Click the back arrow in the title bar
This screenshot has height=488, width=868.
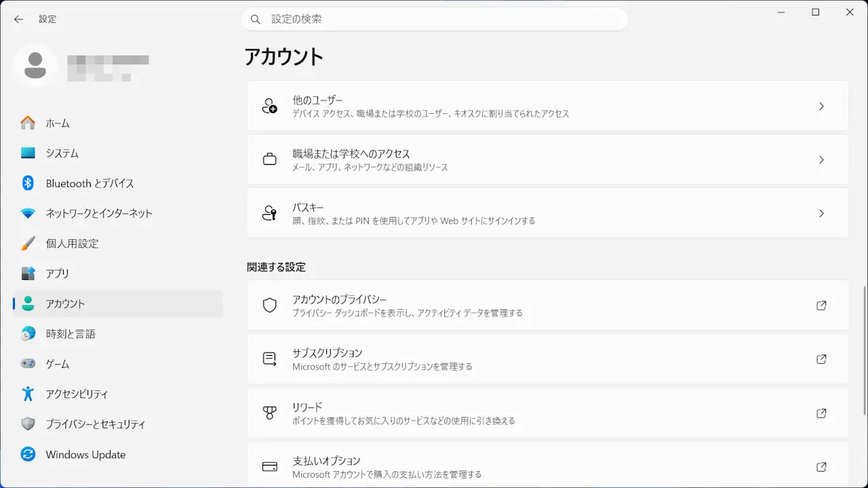18,20
